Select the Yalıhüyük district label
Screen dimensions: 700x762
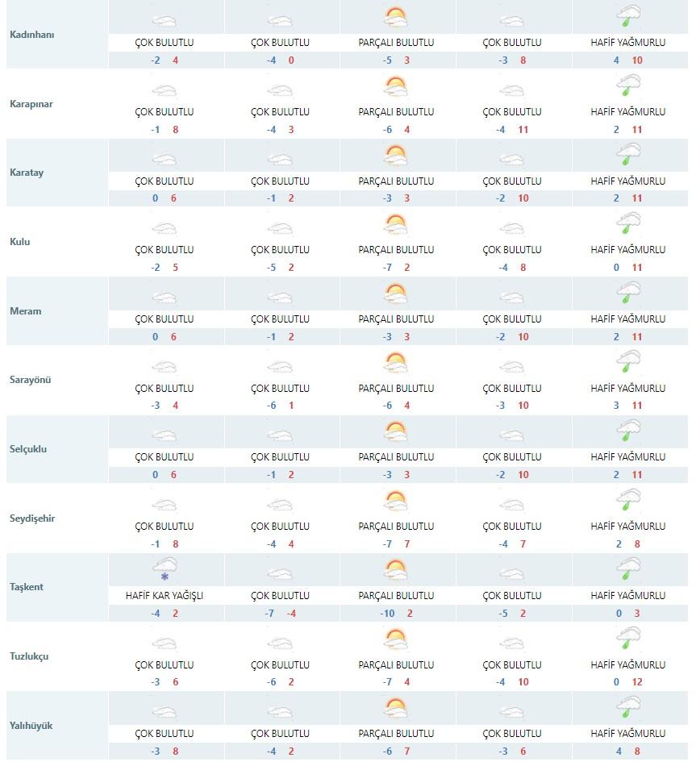click(31, 726)
